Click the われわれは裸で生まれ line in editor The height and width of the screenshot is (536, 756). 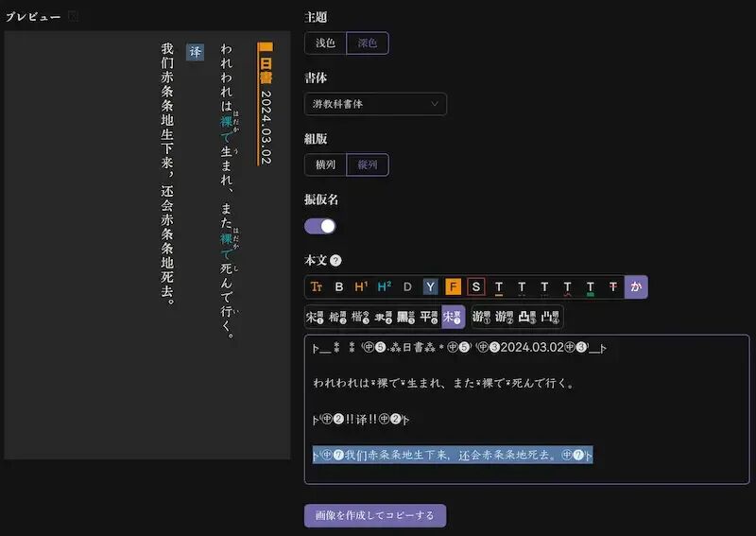(x=443, y=384)
